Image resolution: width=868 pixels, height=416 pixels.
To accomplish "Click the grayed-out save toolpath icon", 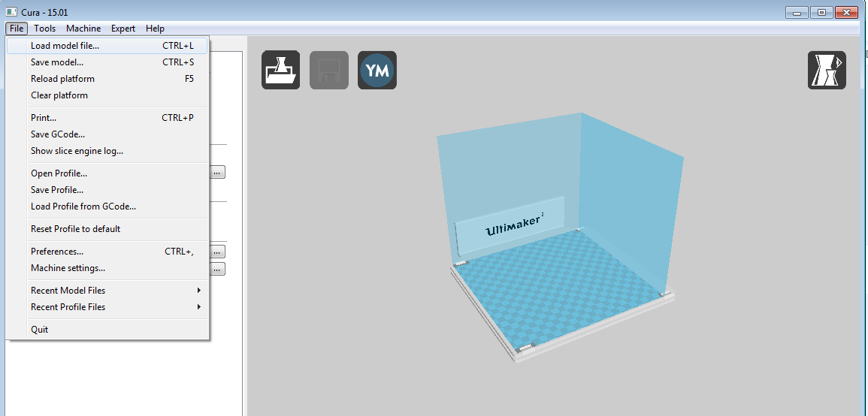I will tap(329, 71).
